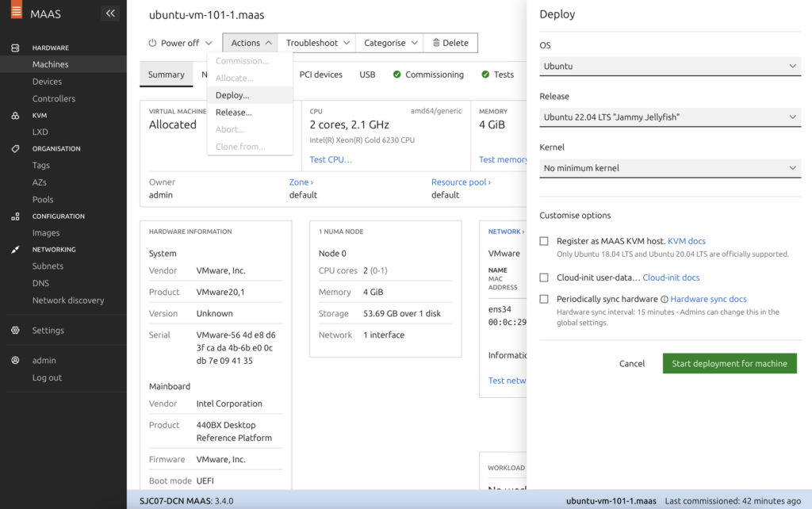Screen dimensions: 812x509
Task: Click info icon beside Periodically sync hardware
Action: click(664, 299)
